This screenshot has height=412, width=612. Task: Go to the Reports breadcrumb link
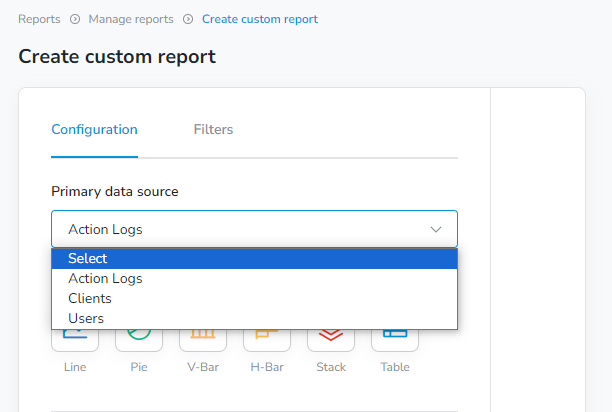(x=39, y=19)
